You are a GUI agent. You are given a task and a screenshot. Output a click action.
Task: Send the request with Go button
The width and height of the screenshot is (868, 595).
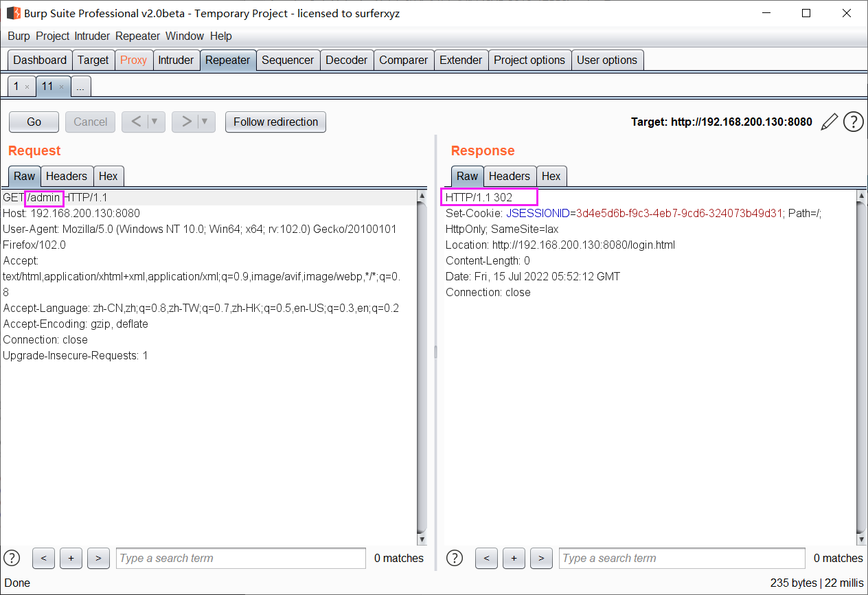[x=34, y=122]
